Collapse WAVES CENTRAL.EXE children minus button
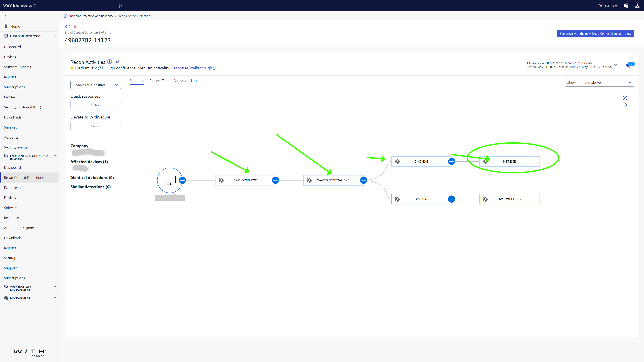This screenshot has height=362, width=644. point(363,180)
